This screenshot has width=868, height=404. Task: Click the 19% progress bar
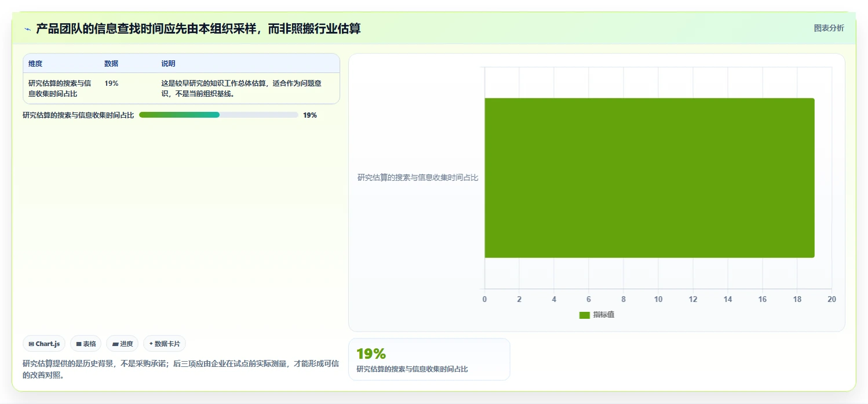click(218, 115)
